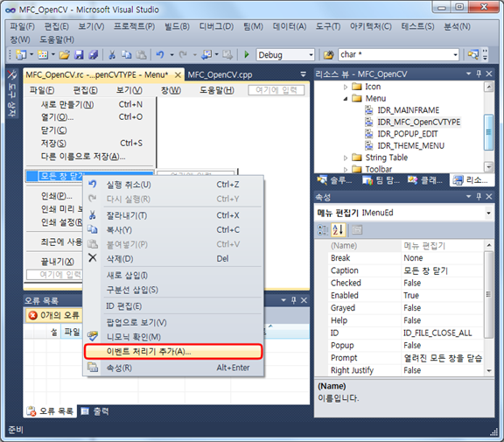Click the Save All icon
This screenshot has height=442, width=504.
94,55
